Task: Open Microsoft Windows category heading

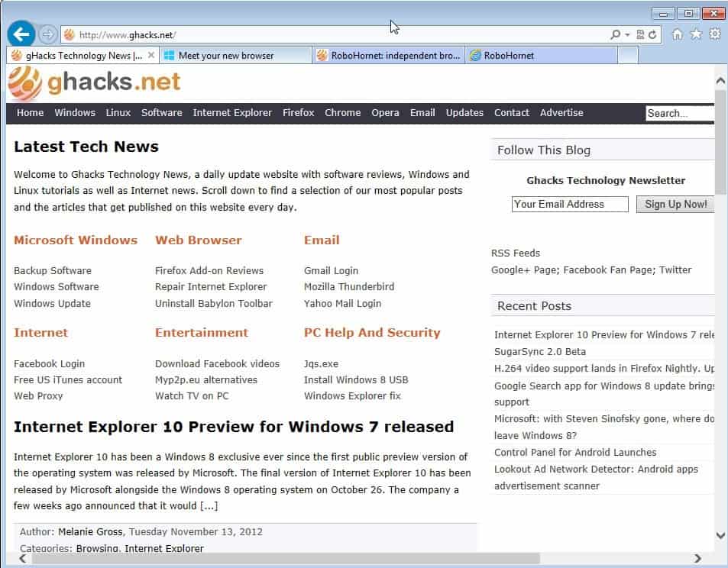Action: tap(76, 240)
